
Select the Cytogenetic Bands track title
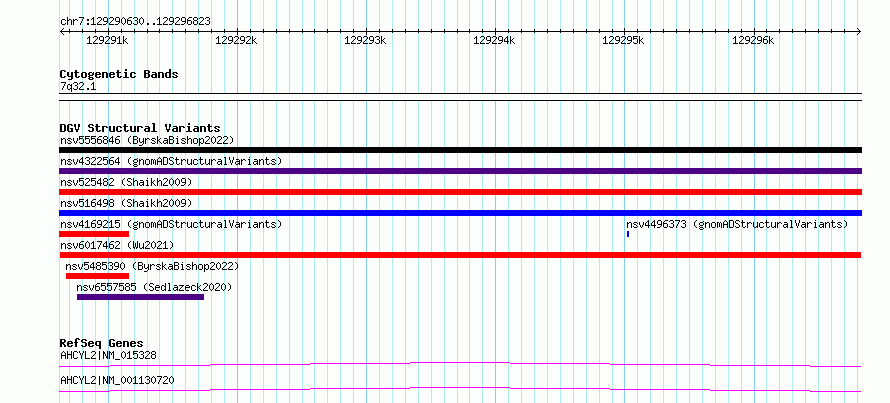coord(119,74)
